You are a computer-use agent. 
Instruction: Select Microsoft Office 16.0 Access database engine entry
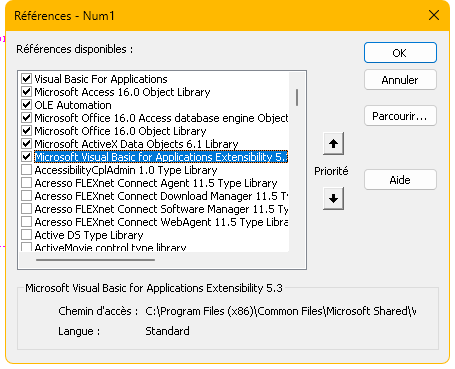pyautogui.click(x=161, y=118)
